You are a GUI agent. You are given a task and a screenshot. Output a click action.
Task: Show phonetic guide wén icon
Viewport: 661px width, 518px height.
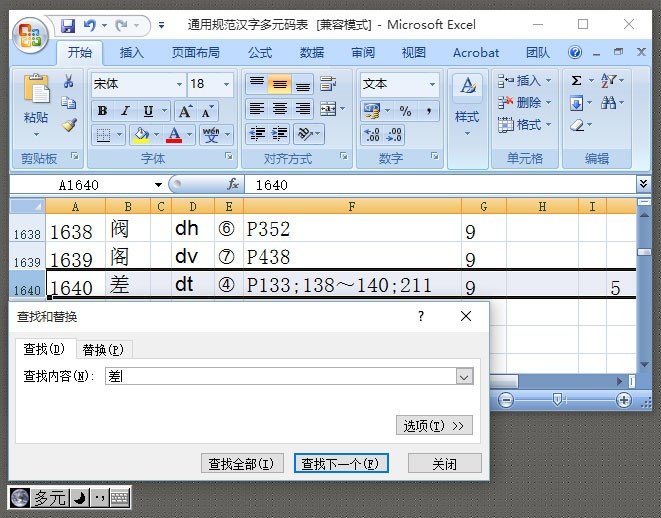coord(211,135)
